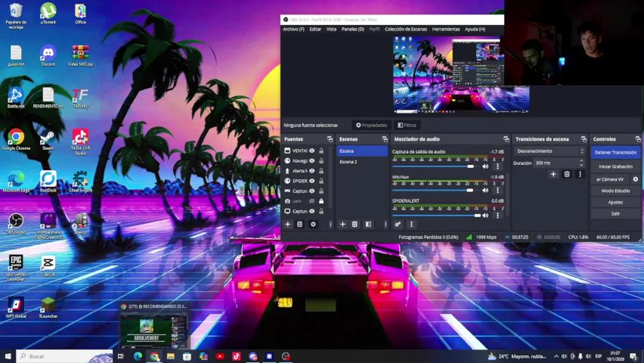Undock the Controles panel via header icon
Image resolution: width=644 pixels, height=363 pixels.
tap(638, 139)
